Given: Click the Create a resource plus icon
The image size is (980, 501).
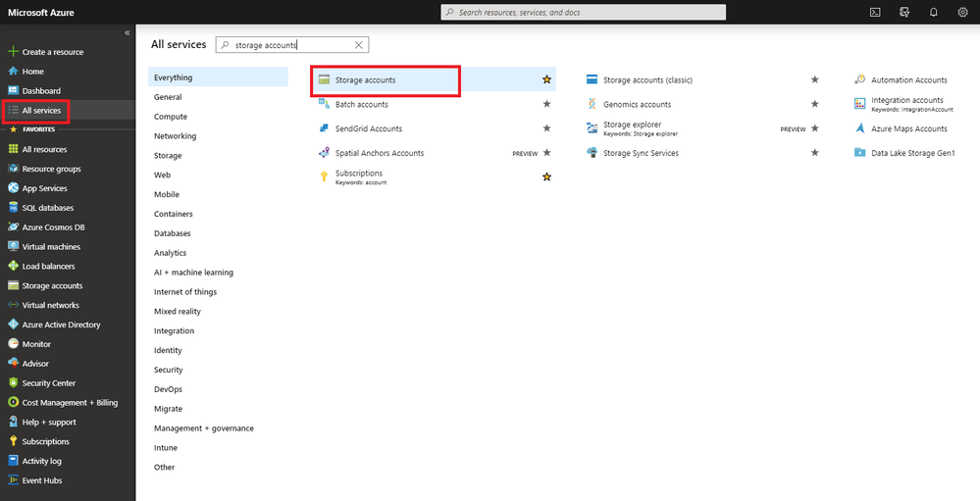Looking at the screenshot, I should pos(13,52).
